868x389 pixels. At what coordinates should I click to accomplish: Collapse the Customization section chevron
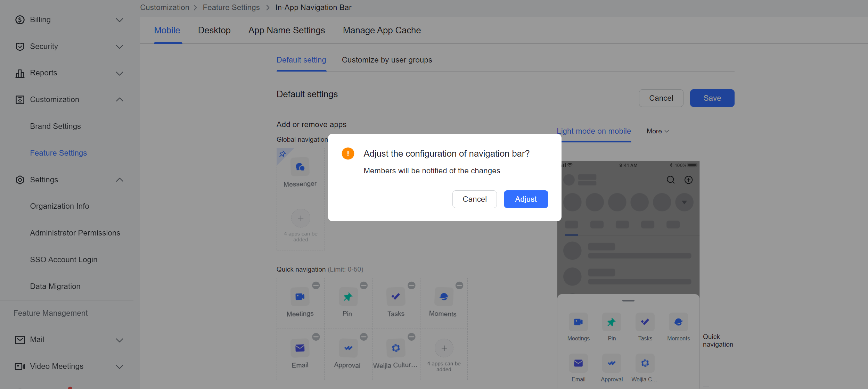pos(120,100)
